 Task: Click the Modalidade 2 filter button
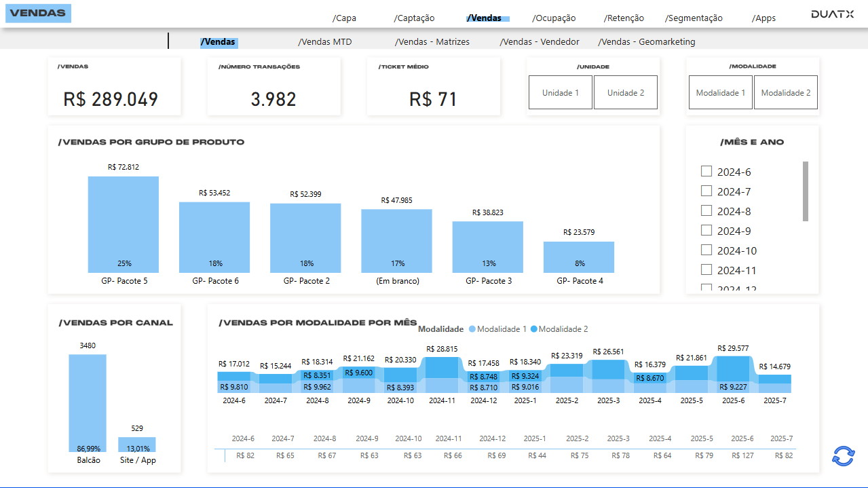coord(785,92)
